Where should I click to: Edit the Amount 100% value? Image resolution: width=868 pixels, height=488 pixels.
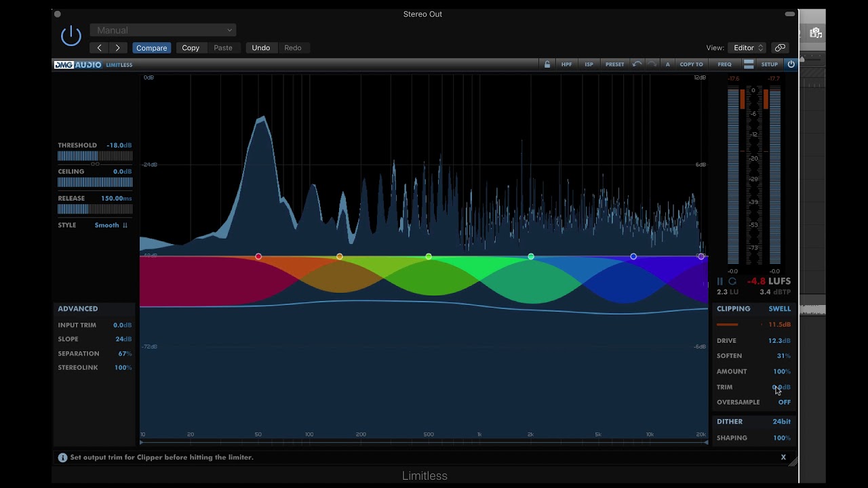pos(782,371)
